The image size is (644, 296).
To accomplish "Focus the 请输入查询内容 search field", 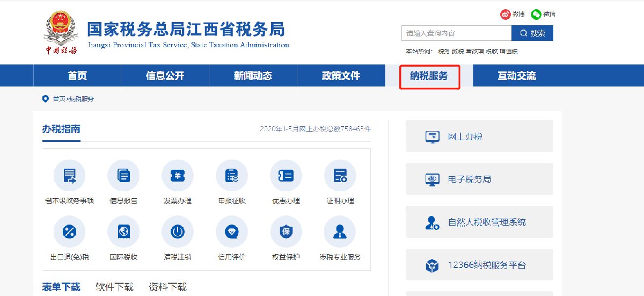I will [456, 33].
